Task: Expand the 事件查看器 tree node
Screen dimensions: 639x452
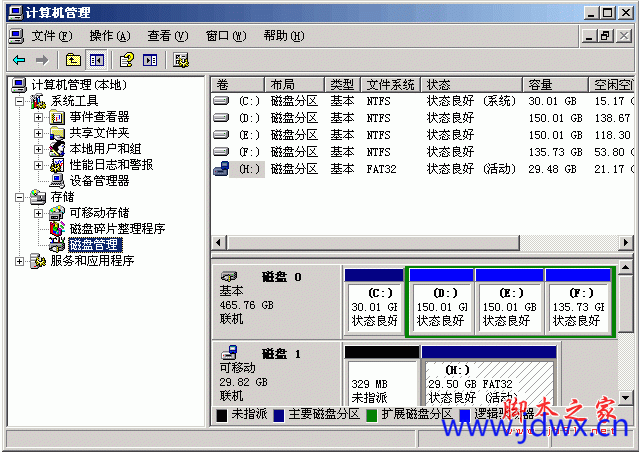Action: (38, 117)
